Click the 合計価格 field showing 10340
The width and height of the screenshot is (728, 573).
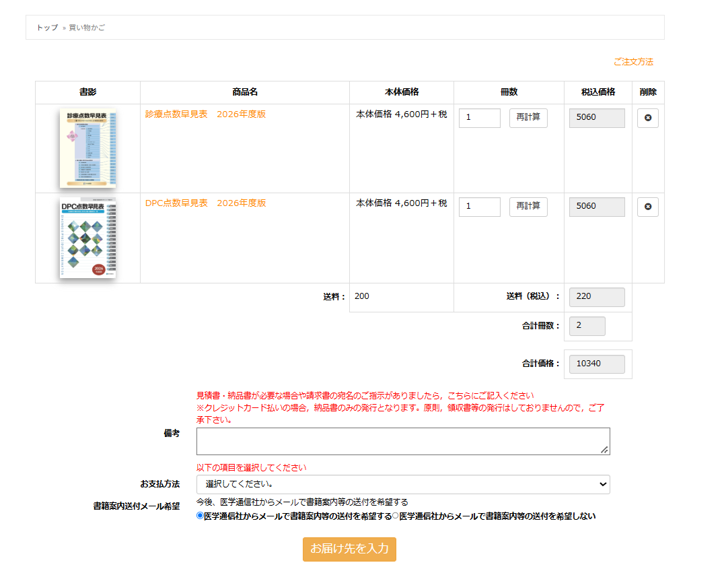(597, 364)
